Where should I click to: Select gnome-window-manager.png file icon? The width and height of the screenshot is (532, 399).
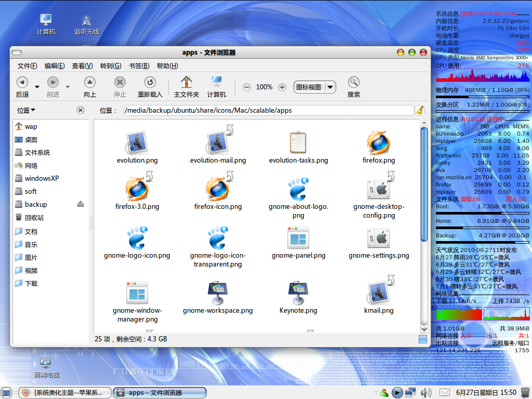137,292
